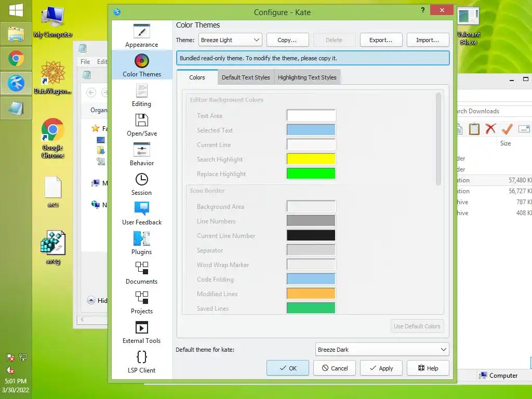This screenshot has width=532, height=399.
Task: Open Google Chrome desktop shortcut
Action: click(x=52, y=138)
